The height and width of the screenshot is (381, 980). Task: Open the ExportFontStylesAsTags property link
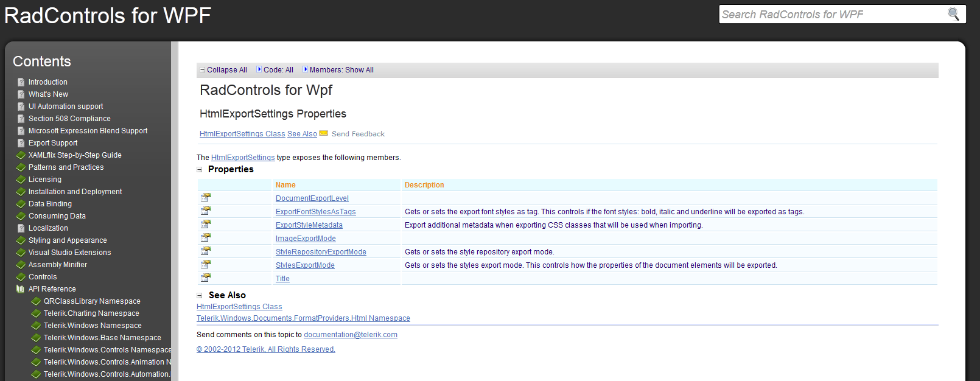click(x=316, y=212)
